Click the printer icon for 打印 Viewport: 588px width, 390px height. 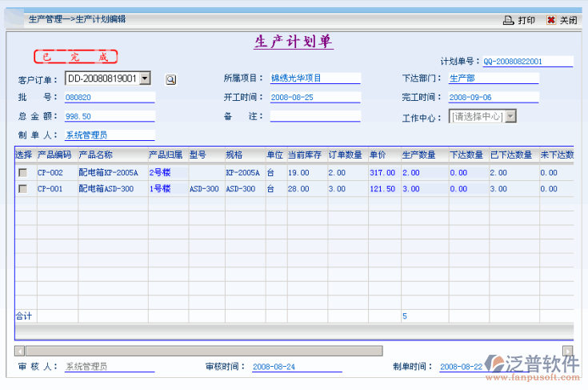pos(508,20)
